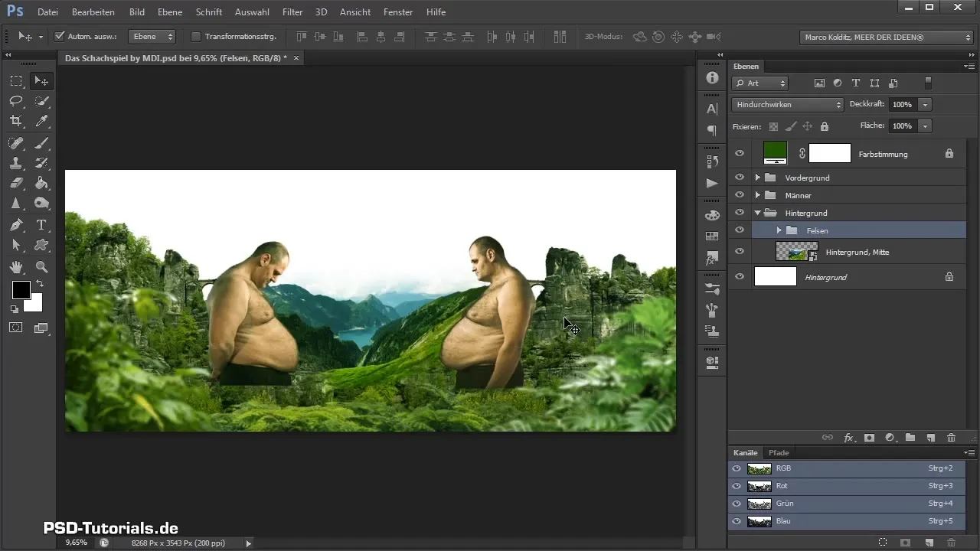
Task: Toggle Quick Mask mode
Action: pyautogui.click(x=15, y=328)
